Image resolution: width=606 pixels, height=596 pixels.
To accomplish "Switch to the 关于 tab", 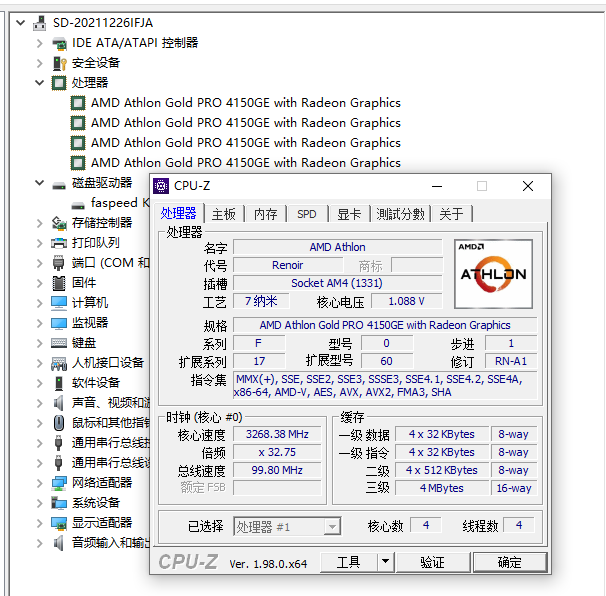I will (x=451, y=214).
